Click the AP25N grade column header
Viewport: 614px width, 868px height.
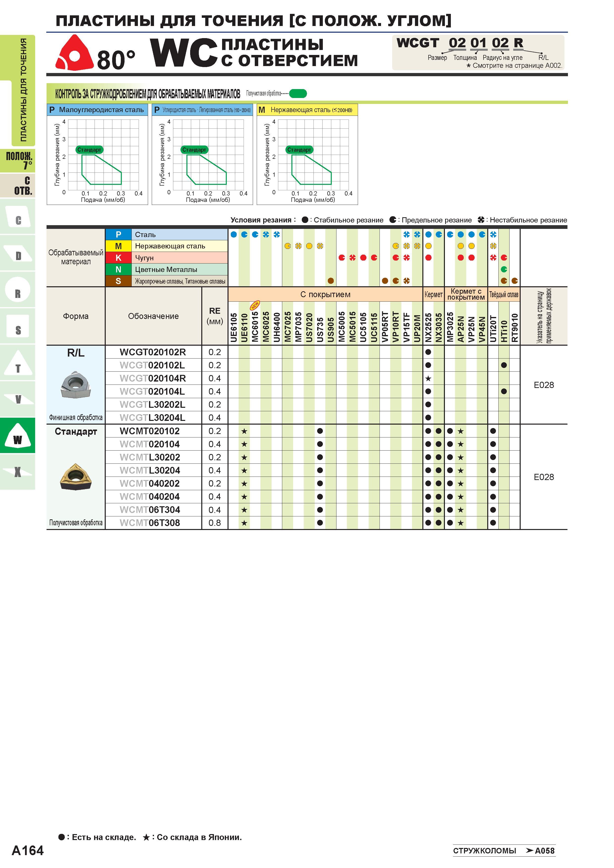pyautogui.click(x=461, y=329)
